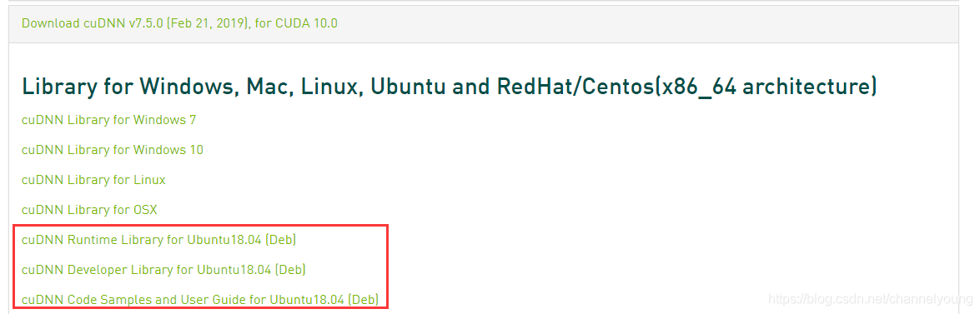
Task: Download cuDNN Library for OSX
Action: click(x=89, y=210)
